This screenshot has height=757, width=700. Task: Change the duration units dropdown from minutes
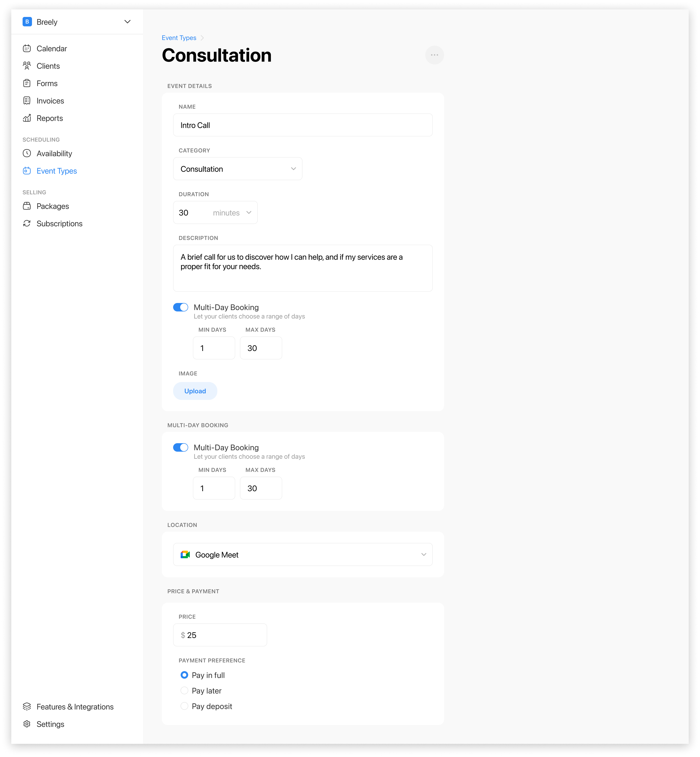click(x=232, y=213)
